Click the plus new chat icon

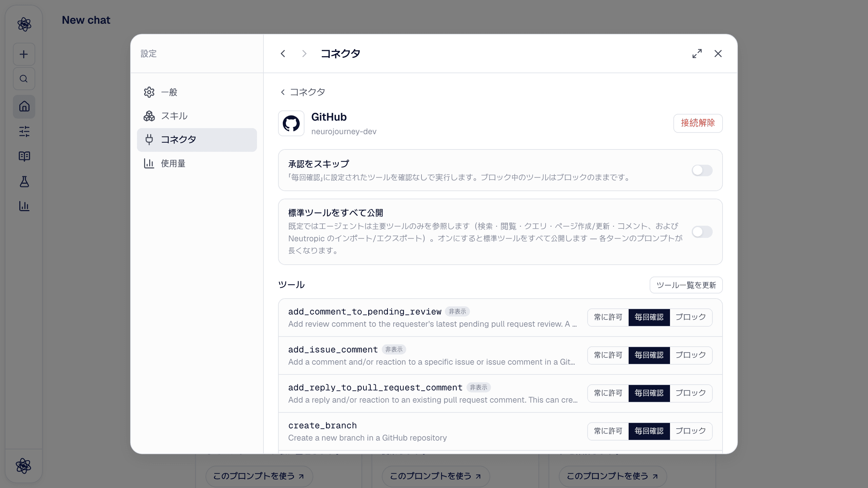pyautogui.click(x=24, y=54)
